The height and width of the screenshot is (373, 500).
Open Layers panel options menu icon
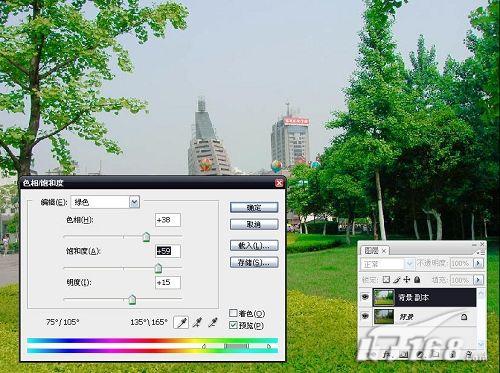pos(482,253)
